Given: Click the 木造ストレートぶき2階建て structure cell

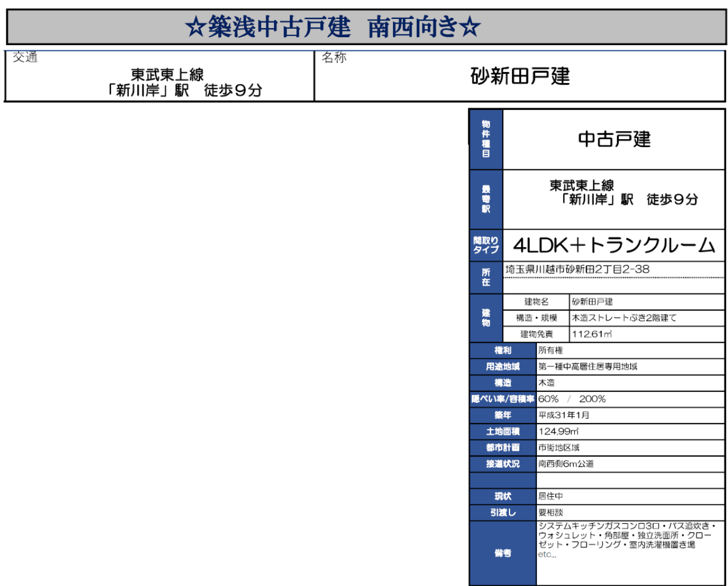Looking at the screenshot, I should (624, 318).
